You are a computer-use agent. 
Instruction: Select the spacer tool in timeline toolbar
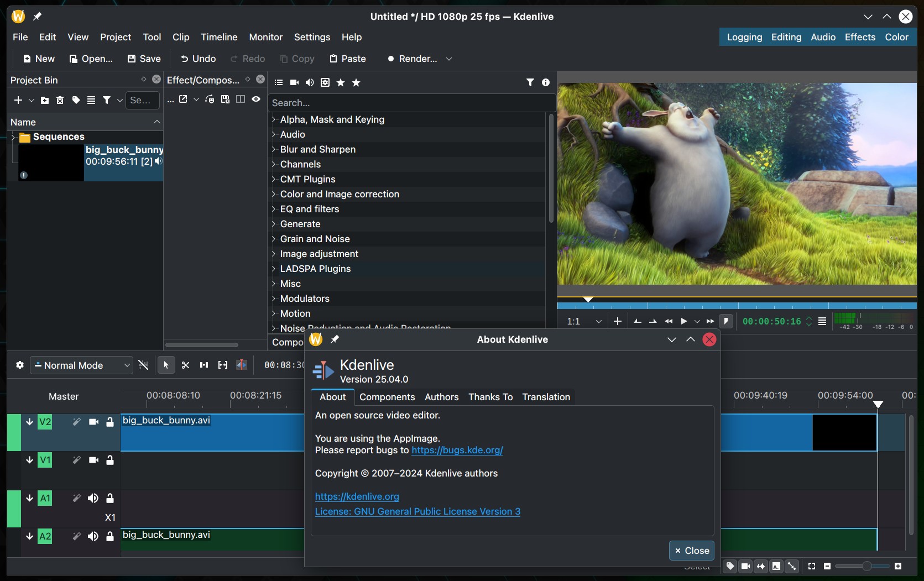(204, 365)
